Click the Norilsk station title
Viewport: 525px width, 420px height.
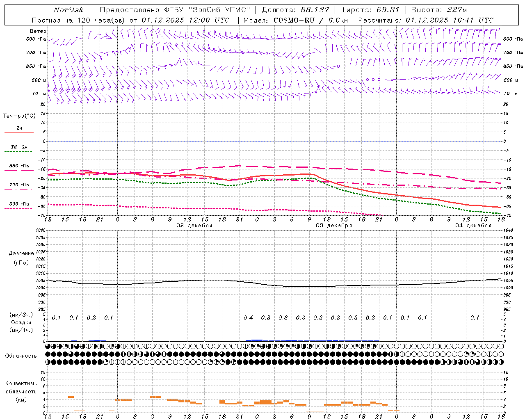[x=68, y=10]
